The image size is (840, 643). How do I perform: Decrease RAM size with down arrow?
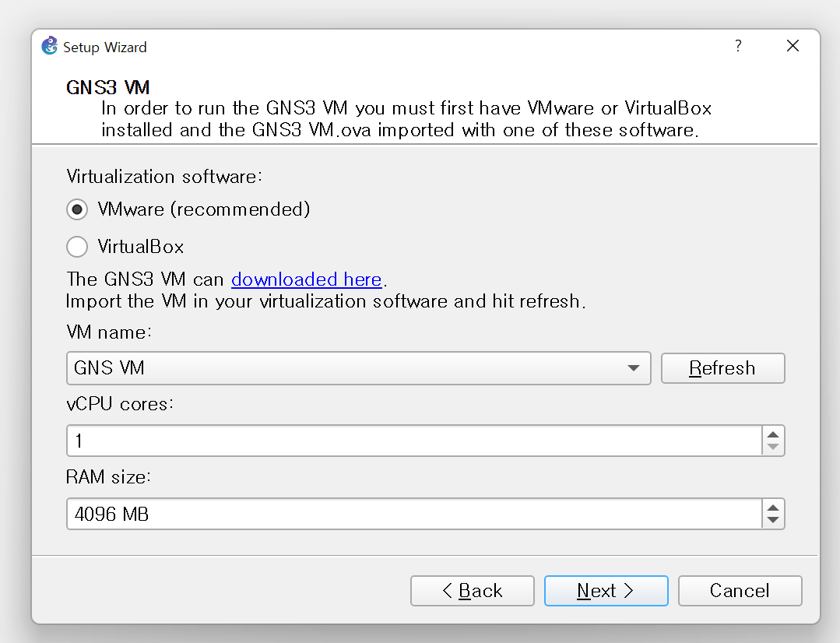(773, 520)
